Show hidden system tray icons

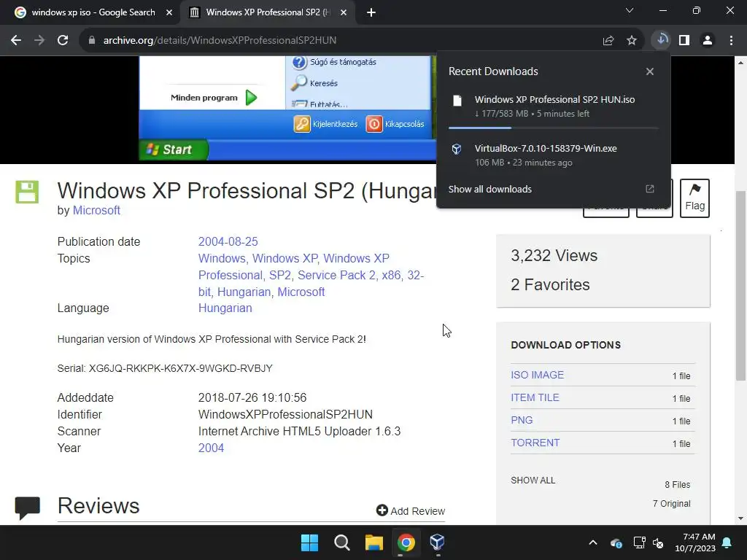[593, 542]
